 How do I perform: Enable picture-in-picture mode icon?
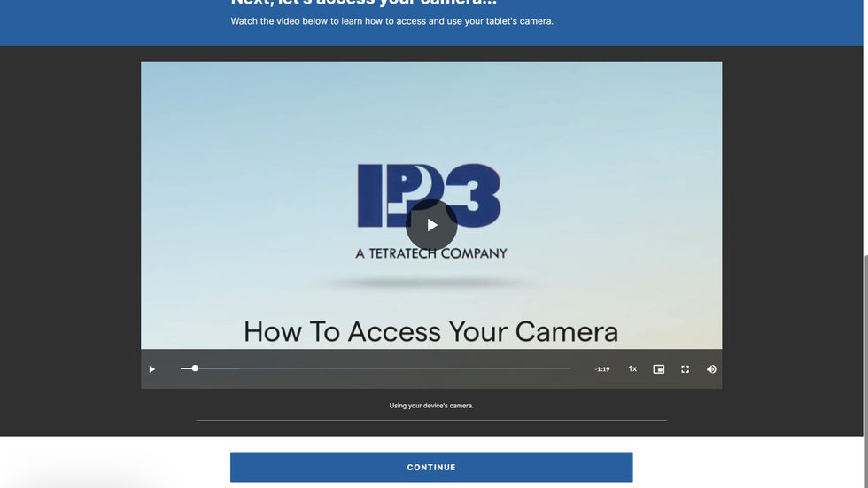point(658,369)
